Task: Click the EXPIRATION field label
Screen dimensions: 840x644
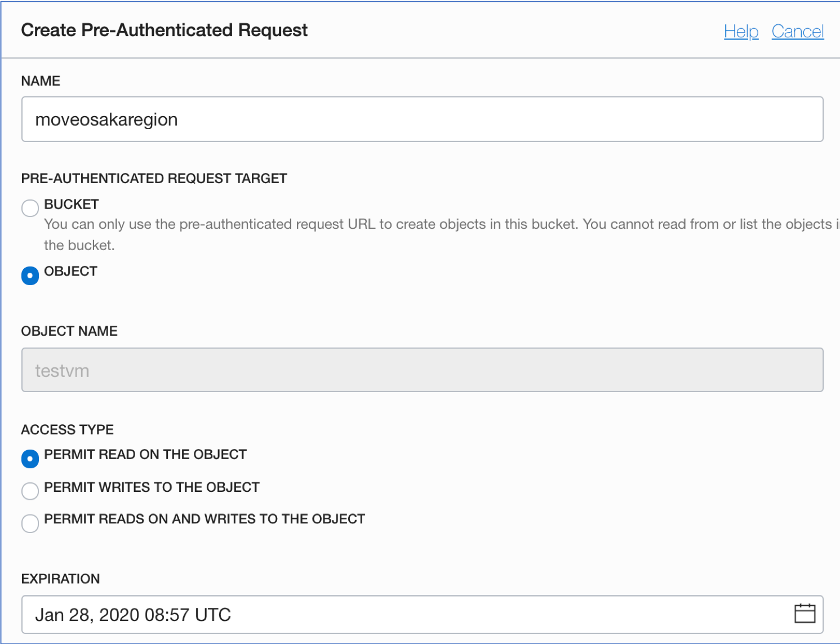Action: coord(60,579)
